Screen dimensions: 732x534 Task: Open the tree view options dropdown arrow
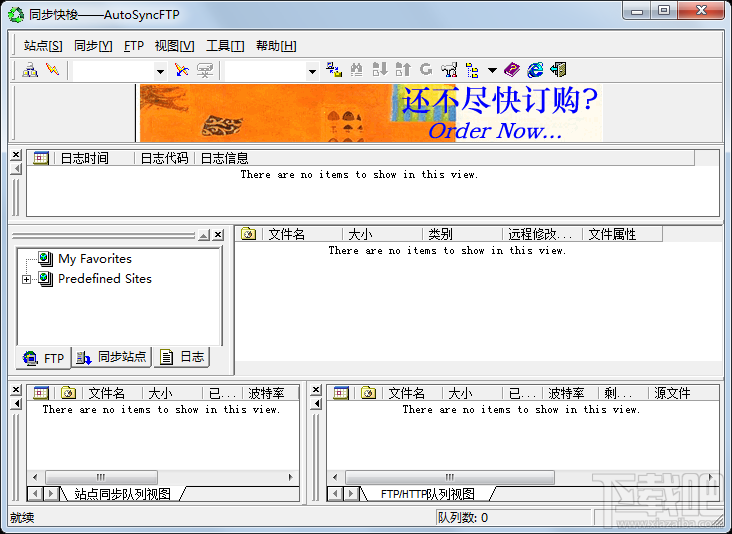pos(492,70)
